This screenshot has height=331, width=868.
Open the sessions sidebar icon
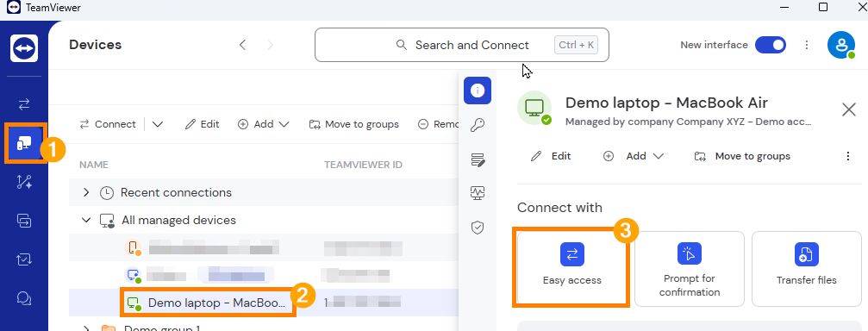pyautogui.click(x=24, y=221)
